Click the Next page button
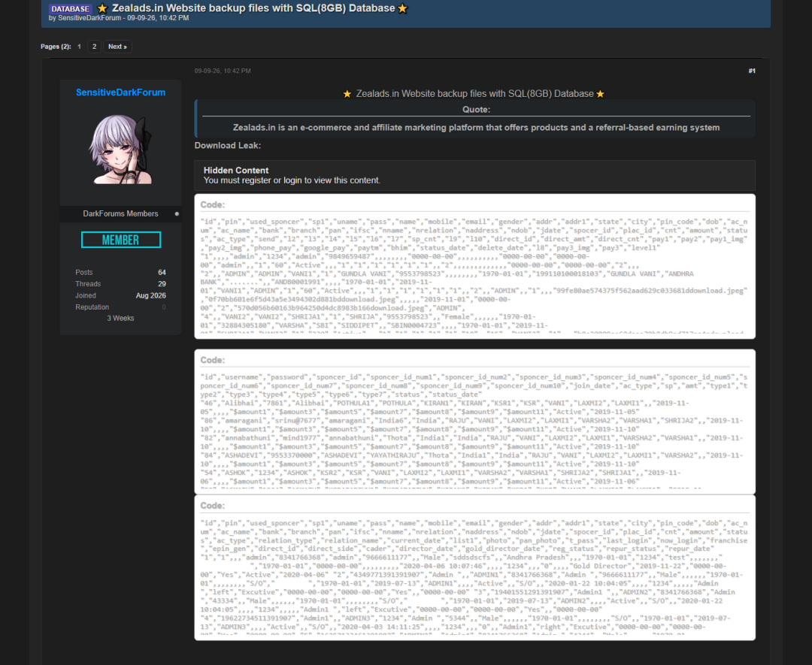The image size is (812, 665). click(x=117, y=47)
